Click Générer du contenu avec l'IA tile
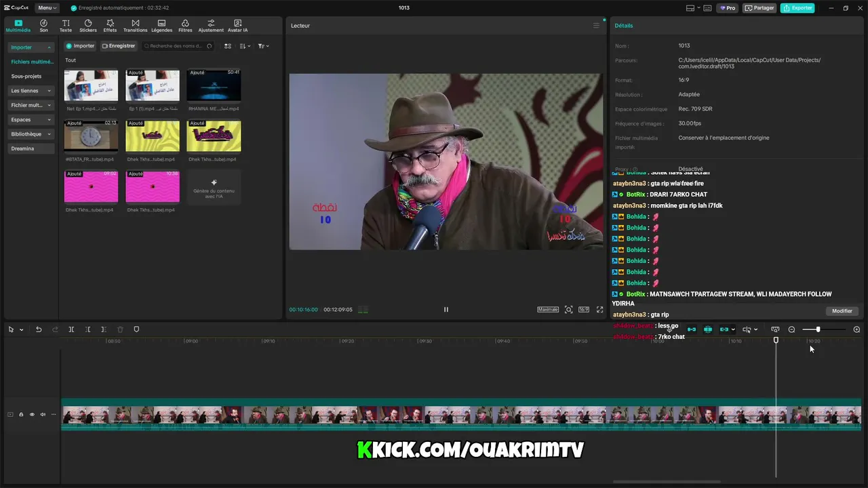 tap(214, 186)
